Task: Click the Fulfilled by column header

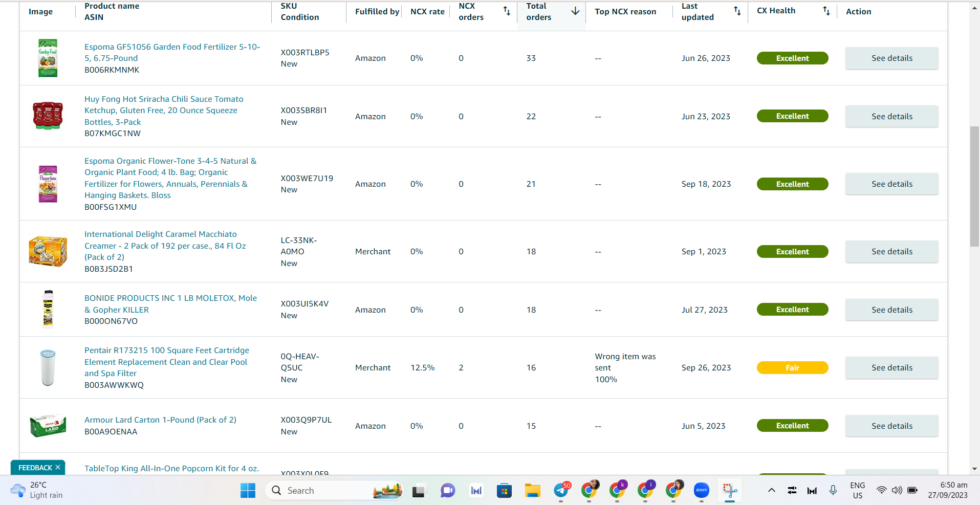Action: tap(377, 11)
